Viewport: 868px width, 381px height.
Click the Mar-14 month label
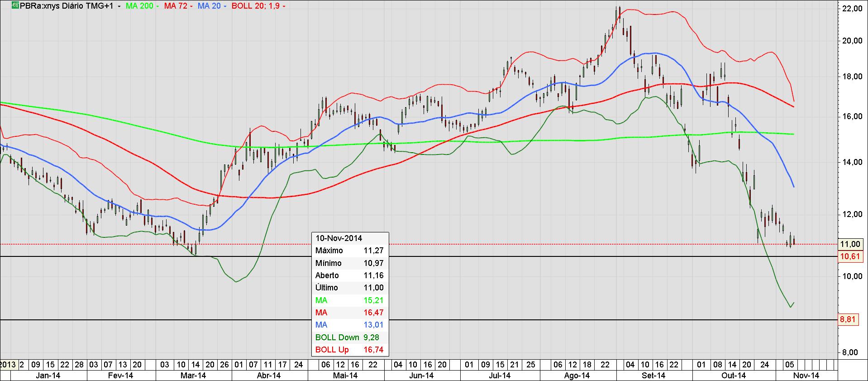click(194, 376)
